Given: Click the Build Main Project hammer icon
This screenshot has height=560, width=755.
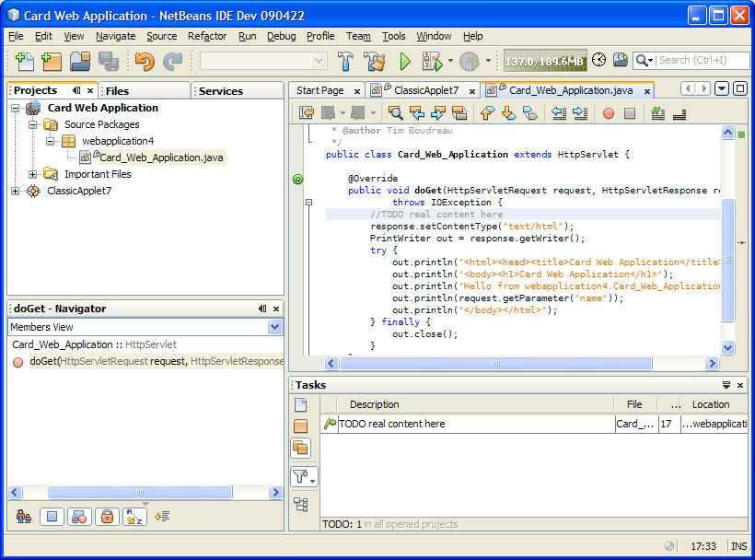Looking at the screenshot, I should pos(346,62).
